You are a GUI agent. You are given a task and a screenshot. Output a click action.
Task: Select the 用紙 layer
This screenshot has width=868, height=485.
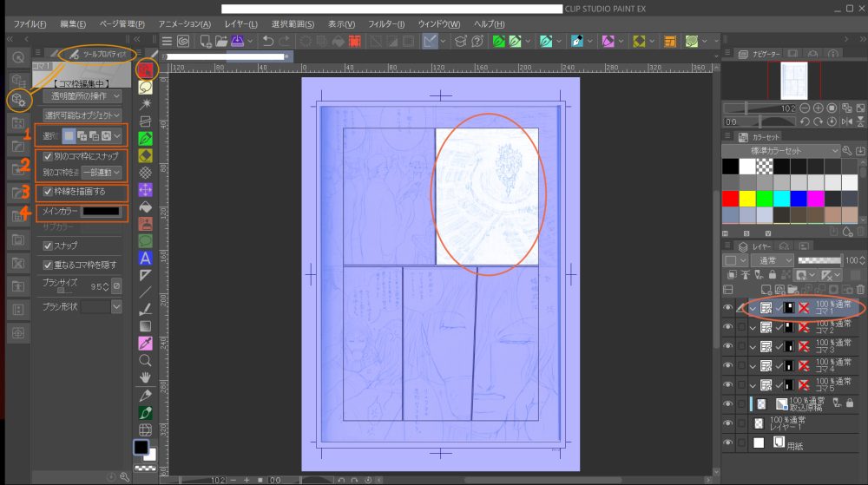pyautogui.click(x=795, y=444)
